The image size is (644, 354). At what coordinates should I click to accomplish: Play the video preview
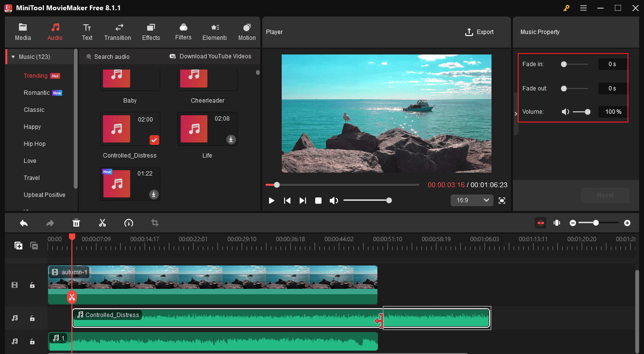pos(271,201)
